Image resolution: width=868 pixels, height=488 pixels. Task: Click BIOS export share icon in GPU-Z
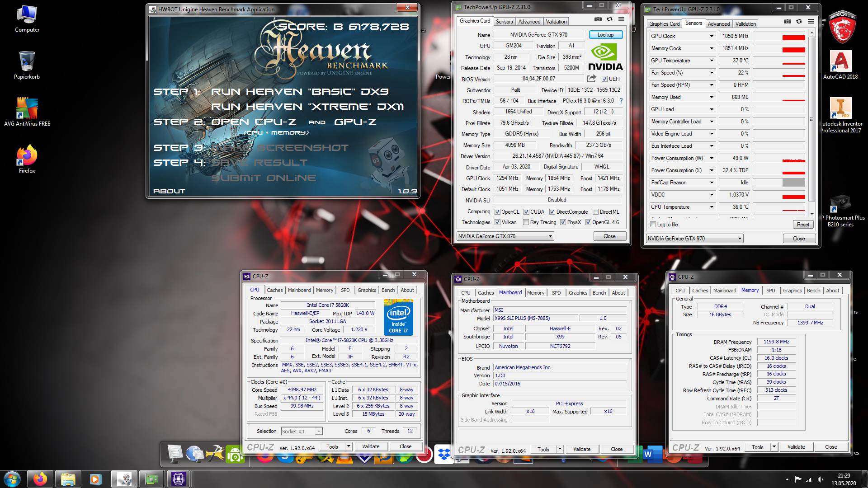(x=591, y=79)
